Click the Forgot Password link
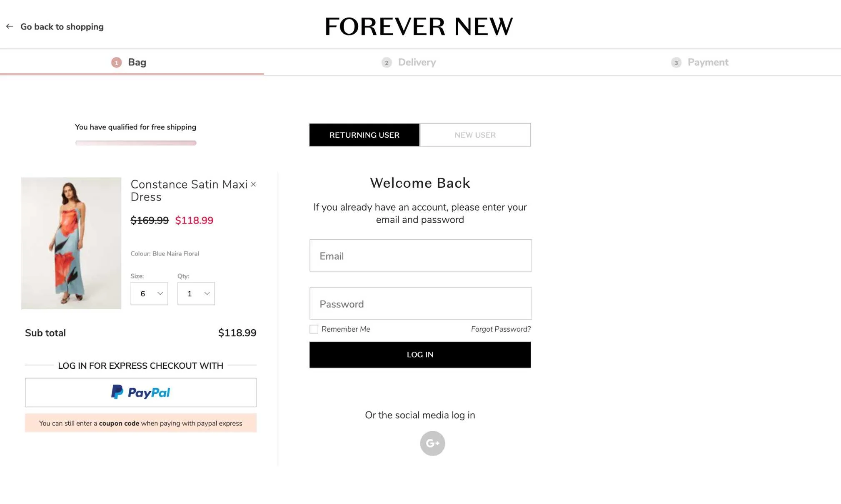This screenshot has width=841, height=504. 501,329
